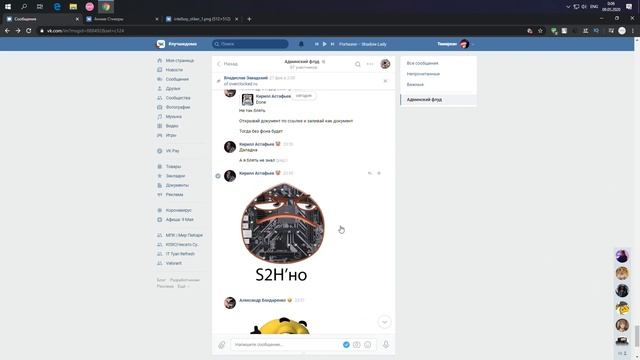Screen dimensions: 640x360
Task: Skip to next track in header player
Action: click(x=332, y=44)
